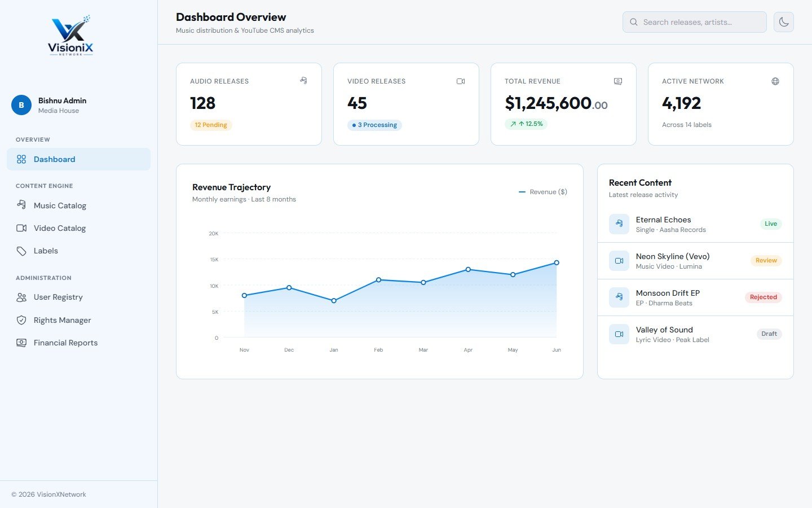Click the 128 audio releases value
Screen dimensions: 812x508
(x=202, y=103)
